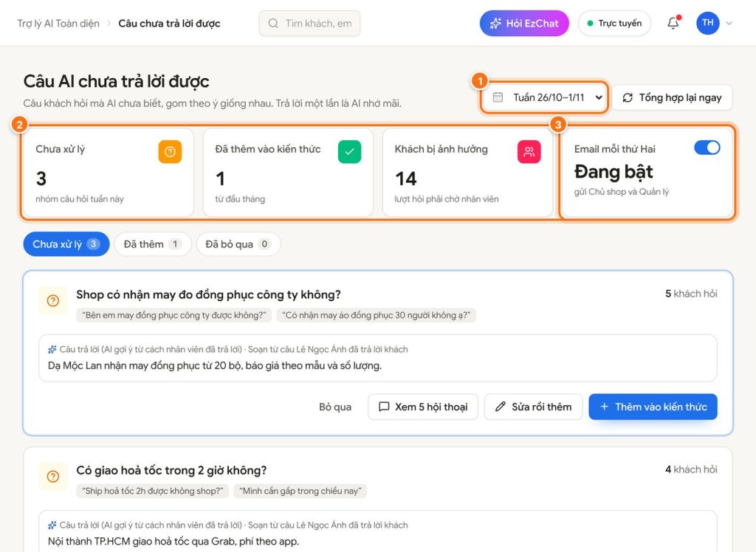Screen dimensions: 756x552
Task: Click the answer text 'Dạ Mộc Lan nhận may đồng phục'
Action: click(215, 365)
